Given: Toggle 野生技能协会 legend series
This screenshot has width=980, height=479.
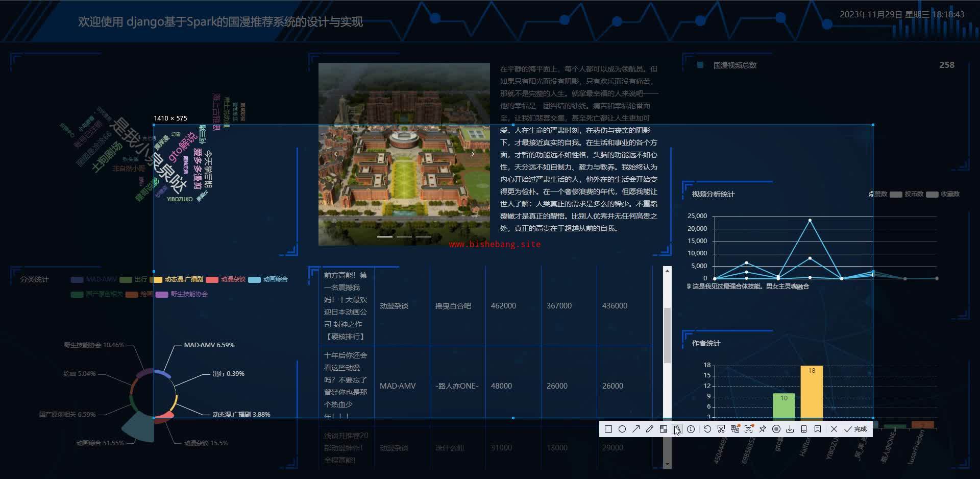Looking at the screenshot, I should click(x=181, y=294).
